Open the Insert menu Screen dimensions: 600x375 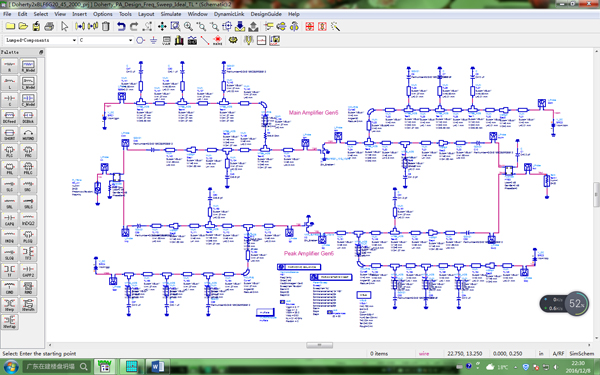tap(79, 14)
